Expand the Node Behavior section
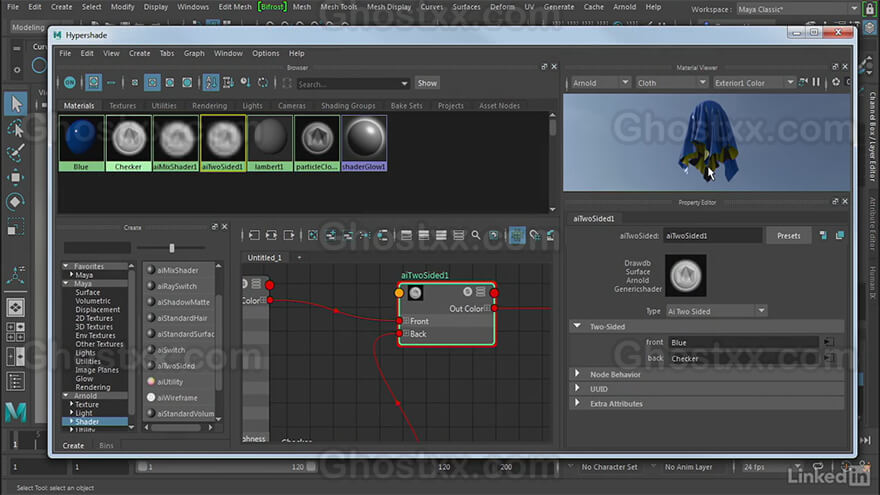This screenshot has height=495, width=880. click(x=577, y=374)
